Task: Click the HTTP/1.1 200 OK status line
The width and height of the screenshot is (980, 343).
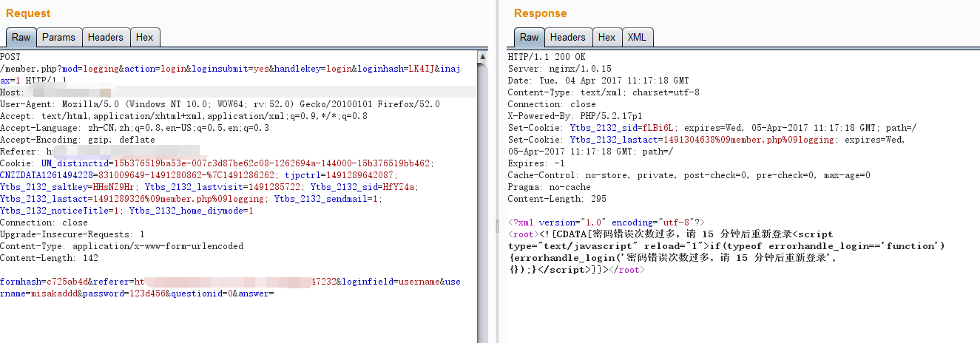Action: point(546,57)
